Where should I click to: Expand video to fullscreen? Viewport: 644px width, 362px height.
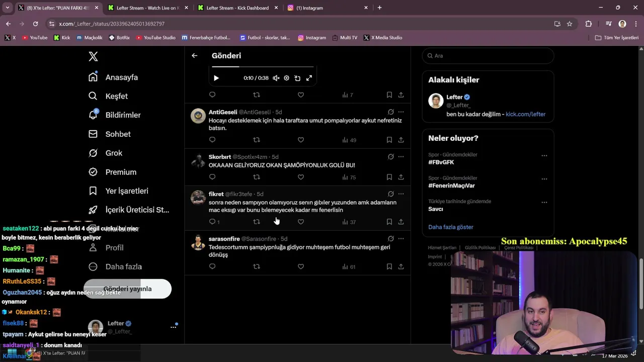tap(309, 78)
